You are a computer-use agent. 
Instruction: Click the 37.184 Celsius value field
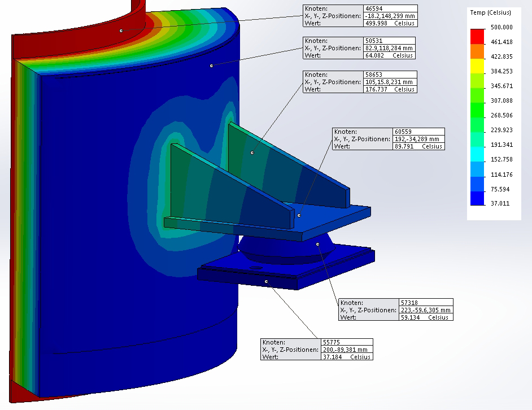(347, 357)
